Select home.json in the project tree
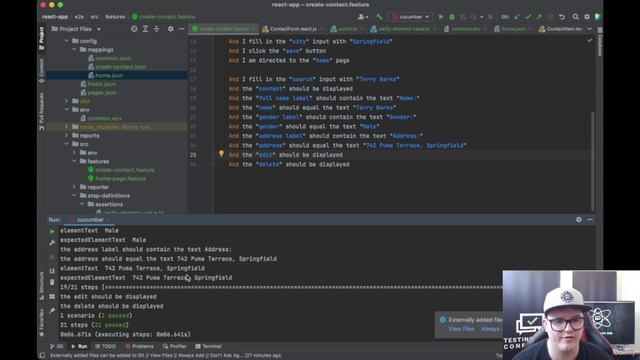The image size is (640, 360). (x=109, y=75)
